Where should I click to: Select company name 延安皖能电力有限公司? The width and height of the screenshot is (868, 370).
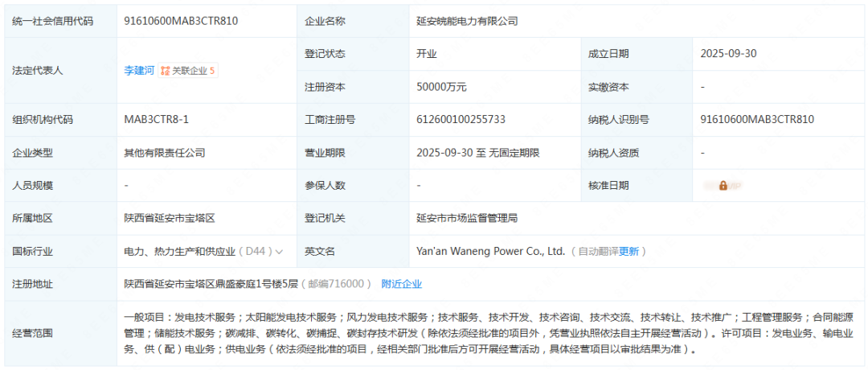467,21
